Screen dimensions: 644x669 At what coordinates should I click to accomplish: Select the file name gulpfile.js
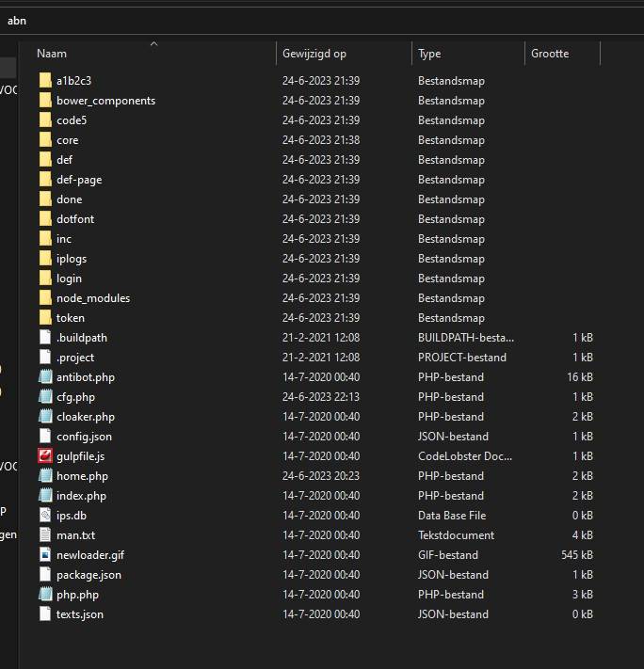(x=80, y=456)
